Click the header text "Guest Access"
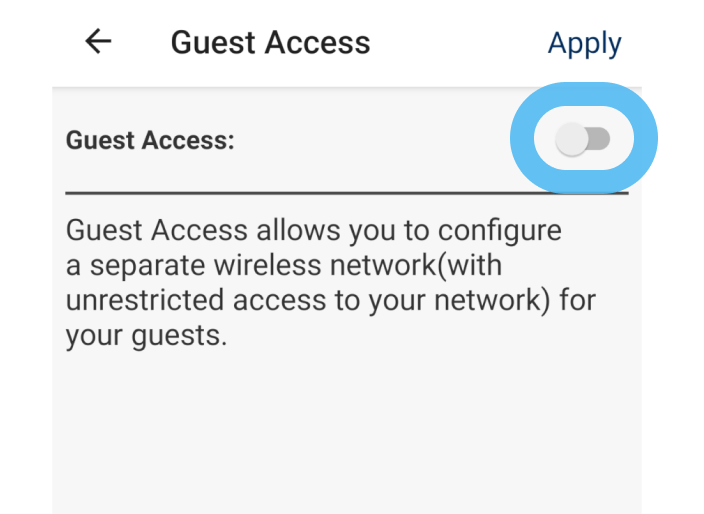The height and width of the screenshot is (514, 704). coord(270,43)
